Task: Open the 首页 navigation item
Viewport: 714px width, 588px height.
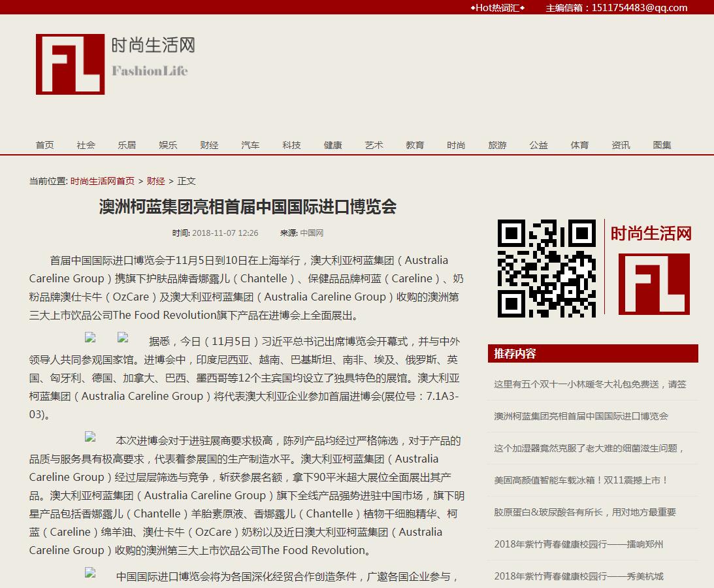Action: [x=44, y=145]
